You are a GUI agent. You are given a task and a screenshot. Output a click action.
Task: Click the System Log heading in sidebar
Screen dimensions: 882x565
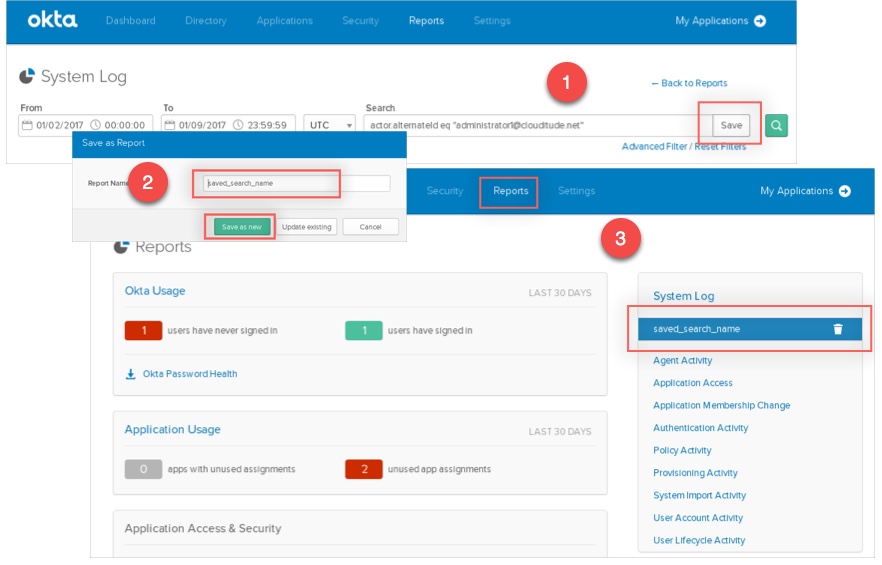(x=683, y=297)
